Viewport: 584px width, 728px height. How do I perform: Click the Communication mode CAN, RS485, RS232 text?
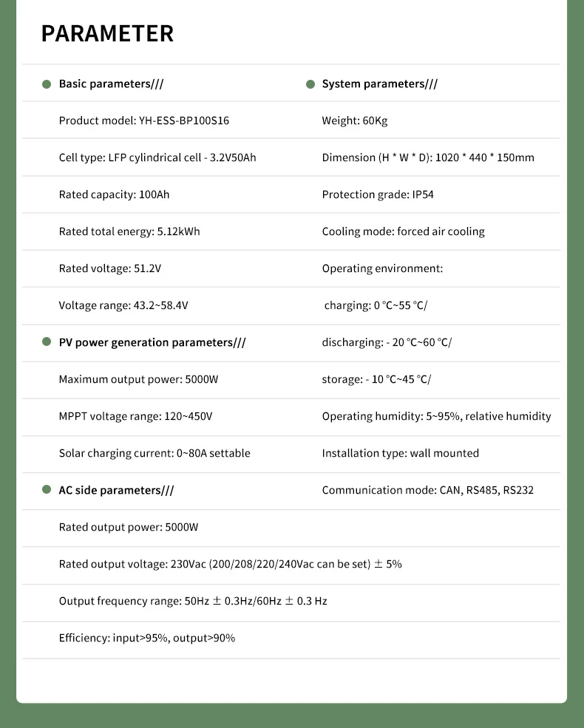427,491
